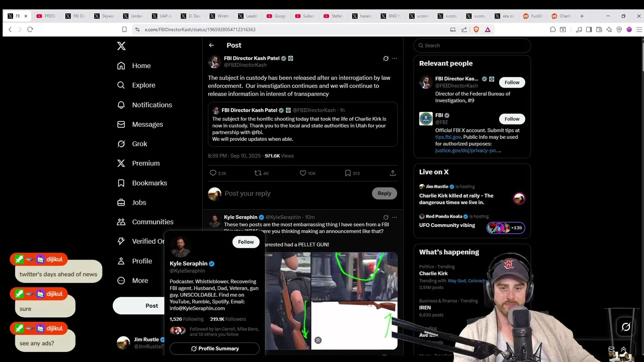The width and height of the screenshot is (644, 362).
Task: Open browser hamburger menu
Action: click(639, 30)
